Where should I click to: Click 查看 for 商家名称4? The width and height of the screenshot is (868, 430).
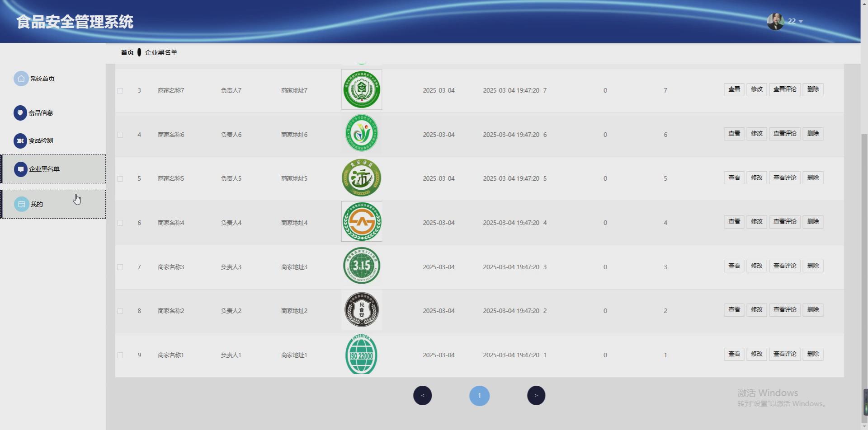click(x=734, y=222)
